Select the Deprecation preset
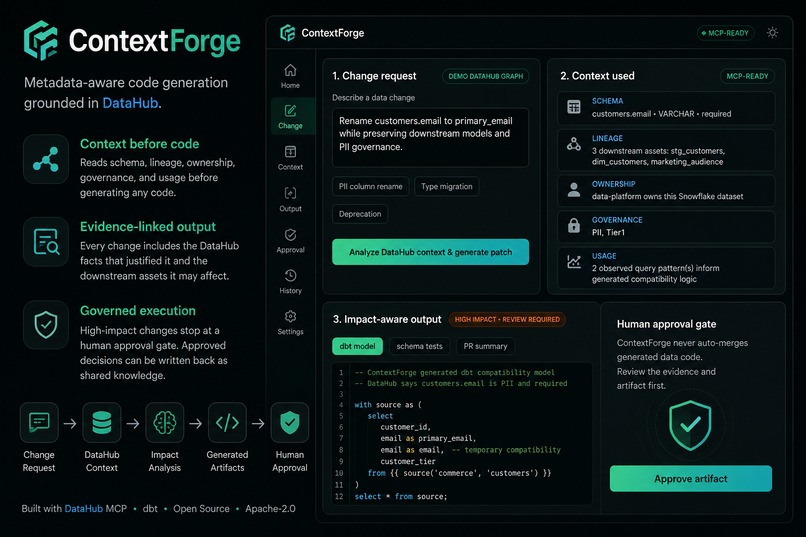The width and height of the screenshot is (806, 537). click(360, 214)
